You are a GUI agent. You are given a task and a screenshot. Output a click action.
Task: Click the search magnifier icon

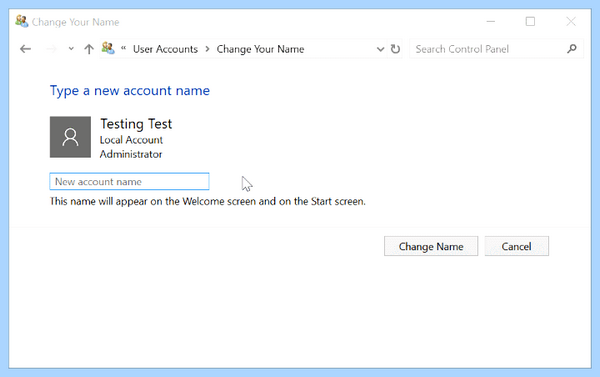[x=572, y=49]
